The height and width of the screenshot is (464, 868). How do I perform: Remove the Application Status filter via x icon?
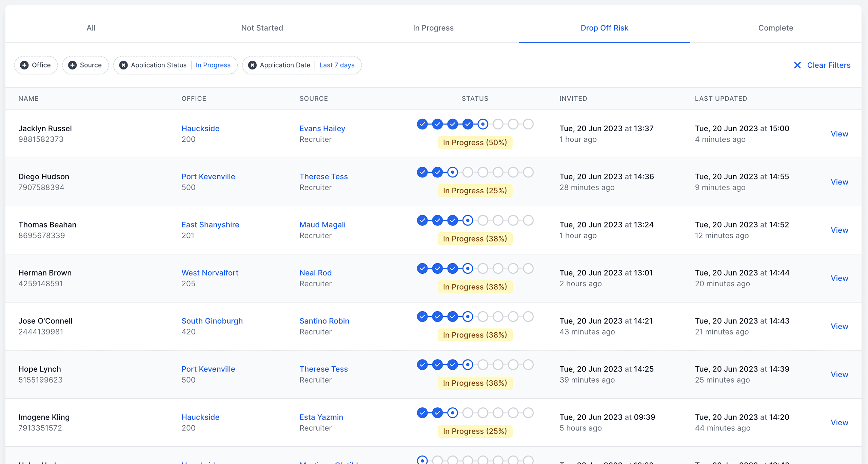coord(123,65)
